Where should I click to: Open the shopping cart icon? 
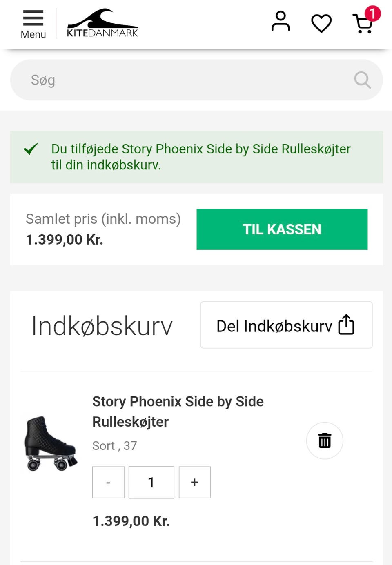363,24
